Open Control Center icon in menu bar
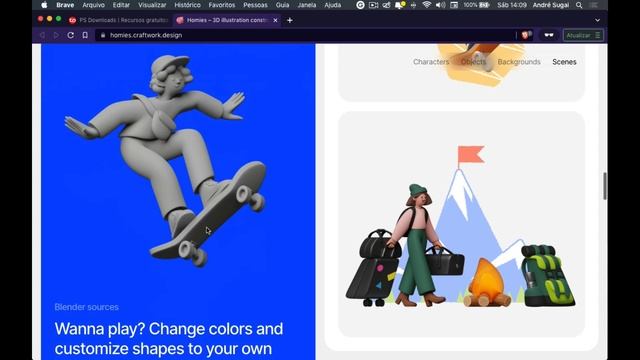Screen dimensions: 640x360 click(594, 5)
